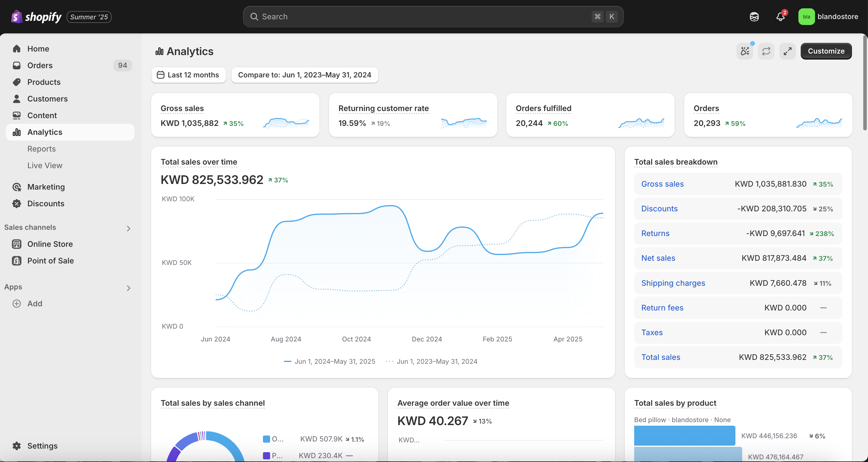Viewport: 868px width, 462px height.
Task: Open Orders in sidebar
Action: tap(70, 65)
